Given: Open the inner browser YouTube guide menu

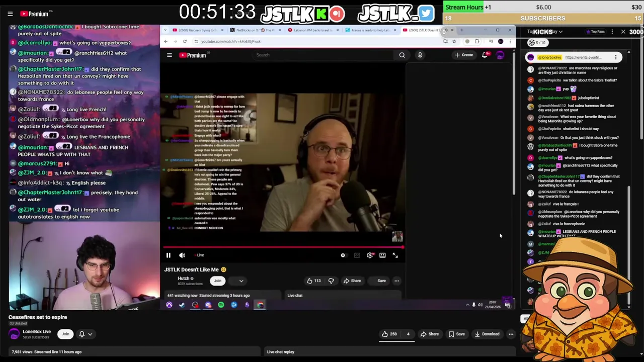Looking at the screenshot, I should pyautogui.click(x=170, y=55).
